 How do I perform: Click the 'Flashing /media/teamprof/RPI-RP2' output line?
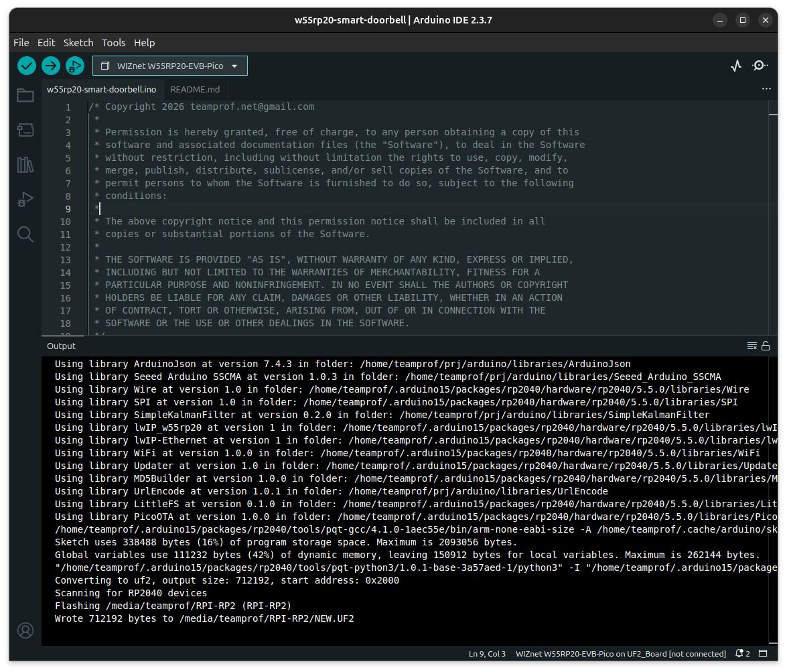pyautogui.click(x=173, y=606)
